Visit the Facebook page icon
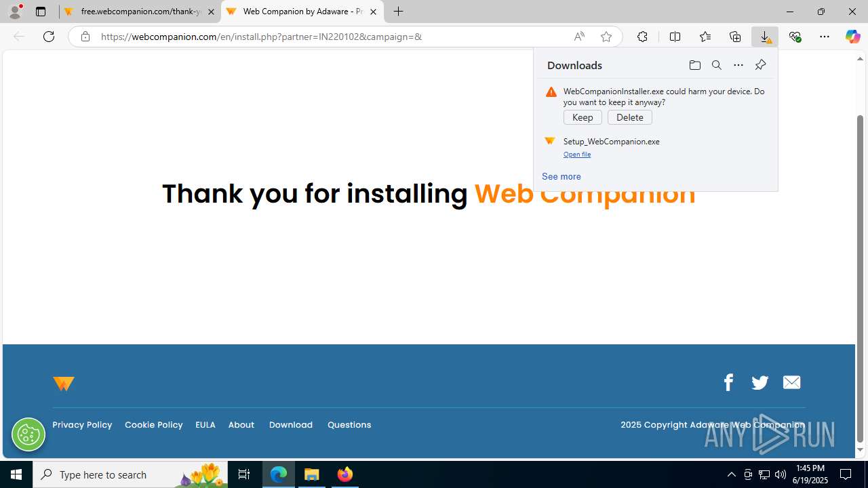868x488 pixels. (728, 382)
